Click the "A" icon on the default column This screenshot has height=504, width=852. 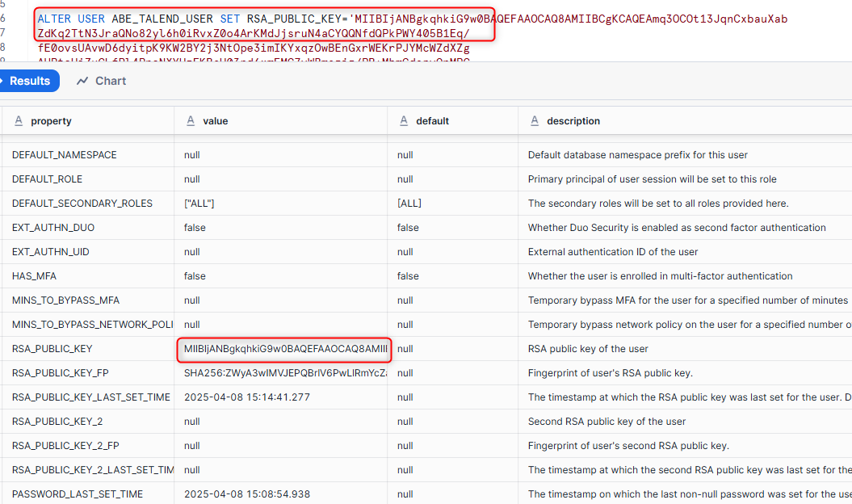tap(403, 120)
